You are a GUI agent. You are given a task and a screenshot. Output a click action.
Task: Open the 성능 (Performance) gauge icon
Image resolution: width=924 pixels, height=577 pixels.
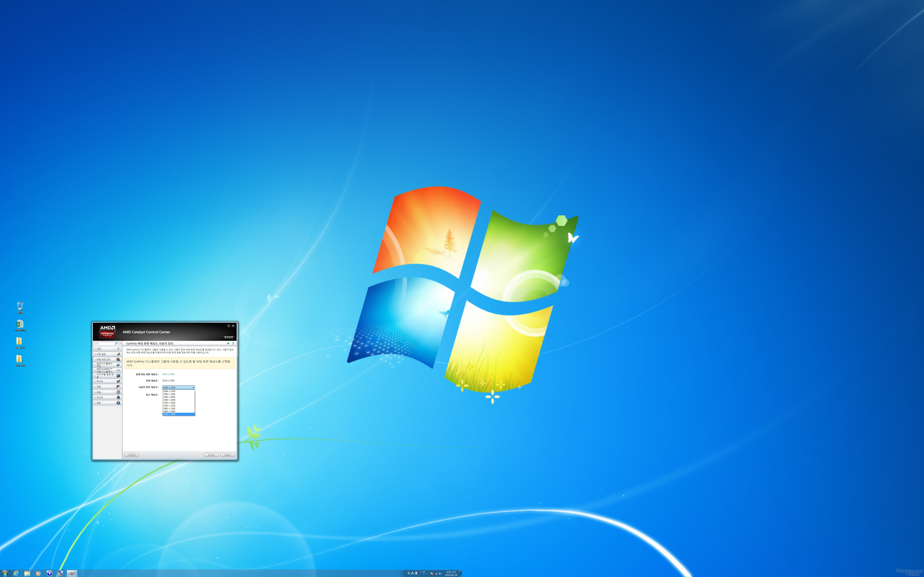click(x=118, y=392)
